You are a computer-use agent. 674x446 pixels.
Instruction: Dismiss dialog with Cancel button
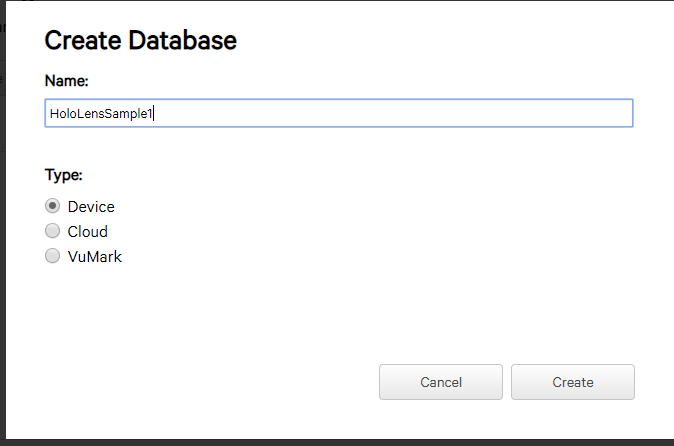tap(440, 382)
